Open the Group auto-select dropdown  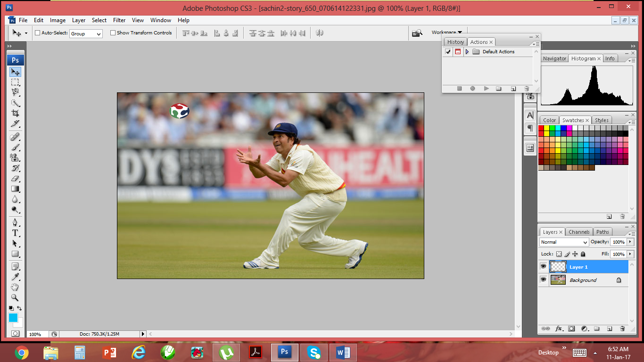86,34
